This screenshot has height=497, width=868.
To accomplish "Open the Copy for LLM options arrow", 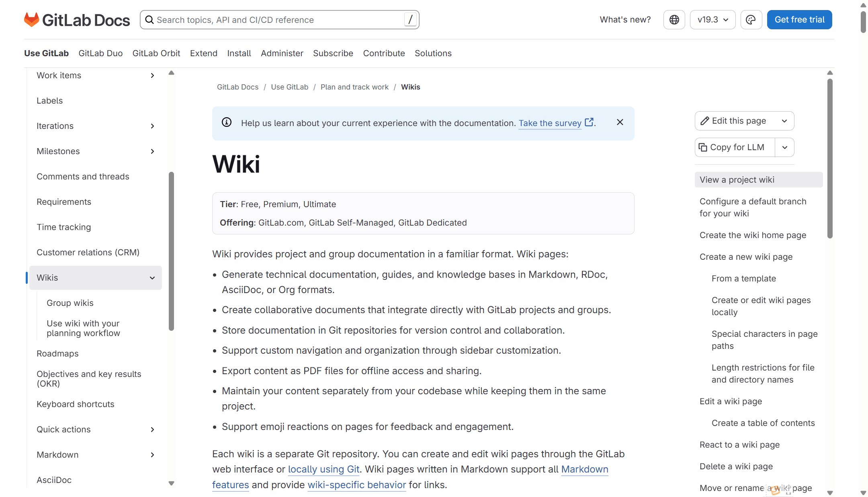I will pos(784,147).
